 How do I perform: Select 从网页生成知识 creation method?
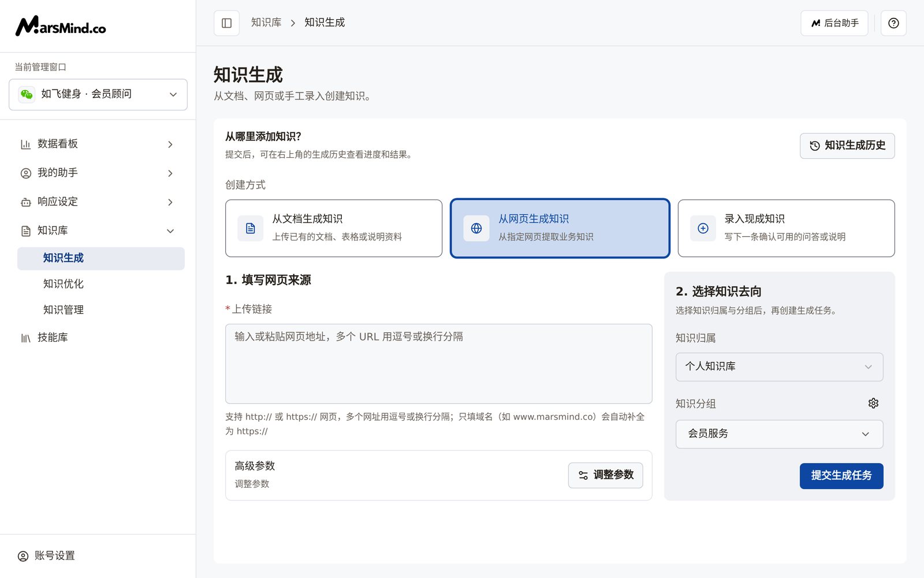tap(560, 228)
